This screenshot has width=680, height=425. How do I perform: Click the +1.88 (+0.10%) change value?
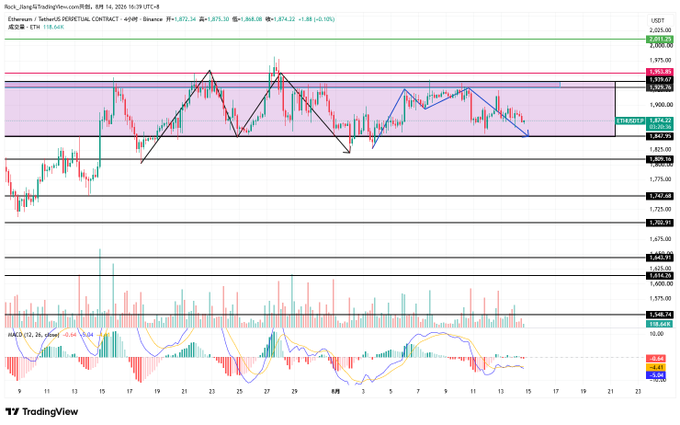pyautogui.click(x=317, y=19)
